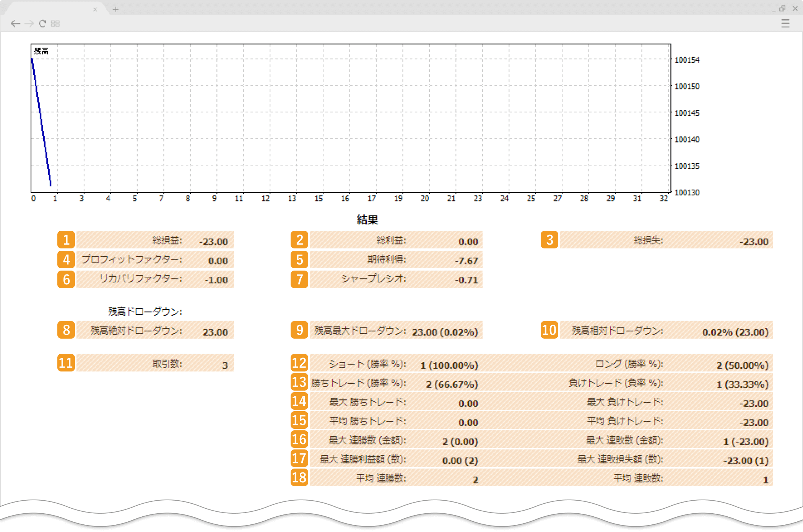Screen dimensions: 803x532
Task: Open the hamburger menu at top right
Action: (785, 24)
